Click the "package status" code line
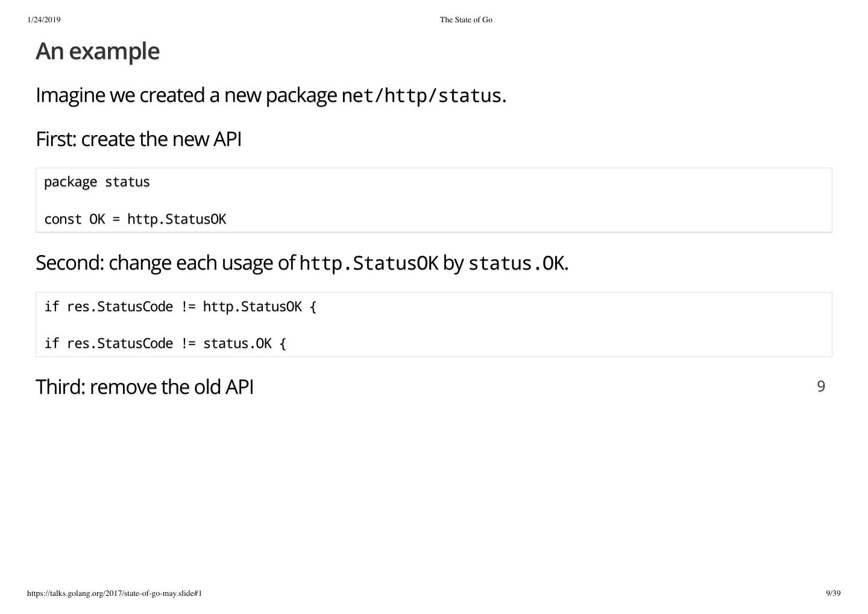The image size is (868, 614). point(97,182)
